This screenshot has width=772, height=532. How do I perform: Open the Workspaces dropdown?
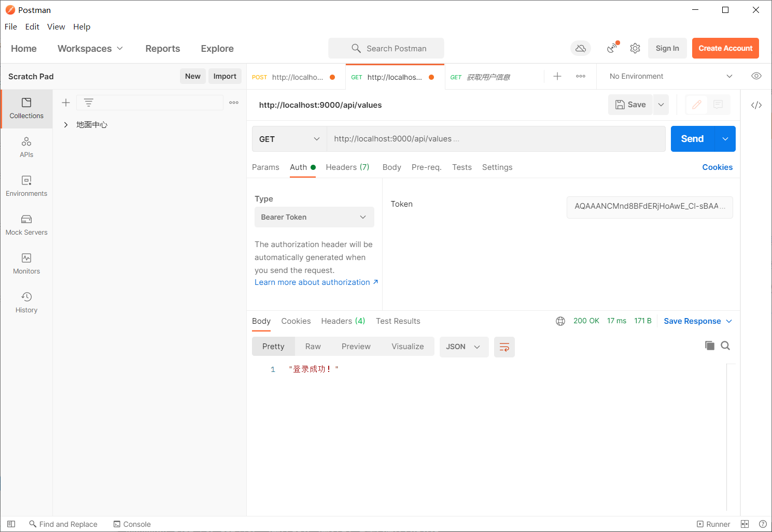90,48
